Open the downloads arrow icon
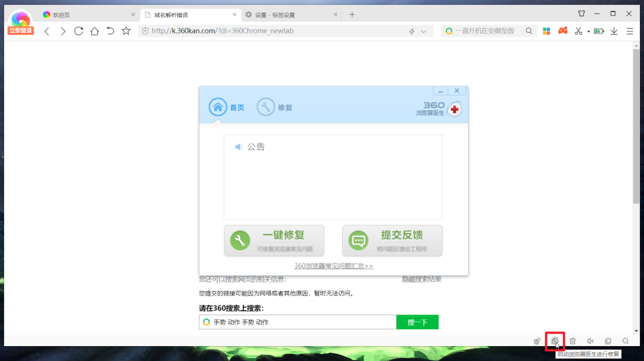The width and height of the screenshot is (644, 361). coord(614,31)
